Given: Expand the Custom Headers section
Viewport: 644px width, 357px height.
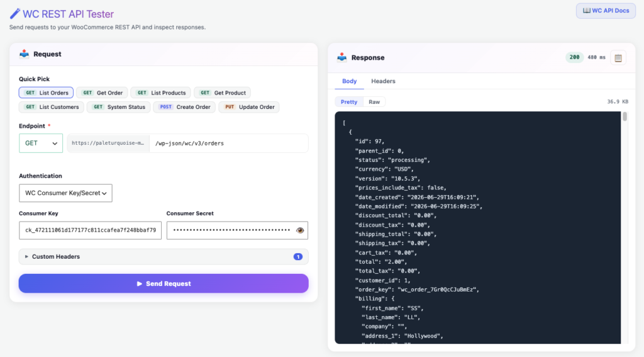Looking at the screenshot, I should click(164, 257).
